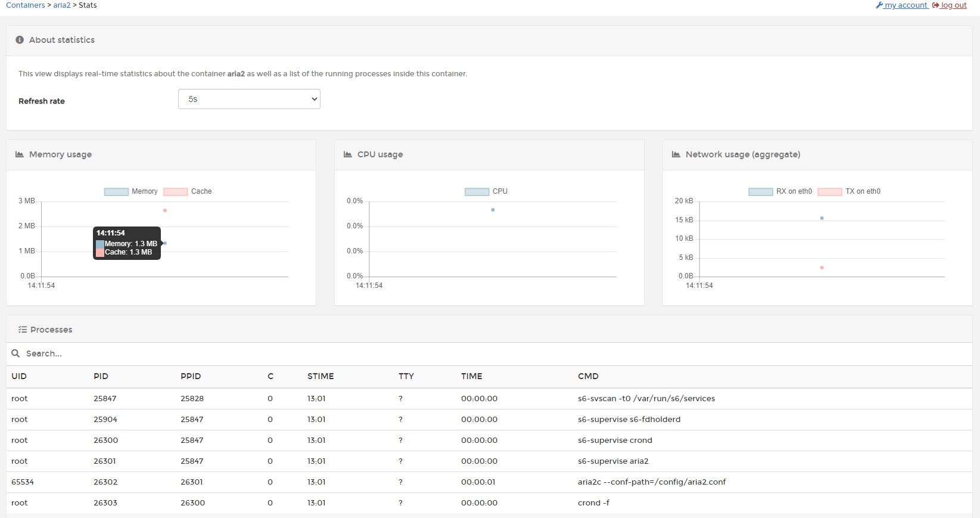Click the Network usage chart icon
The image size is (980, 518).
676,154
